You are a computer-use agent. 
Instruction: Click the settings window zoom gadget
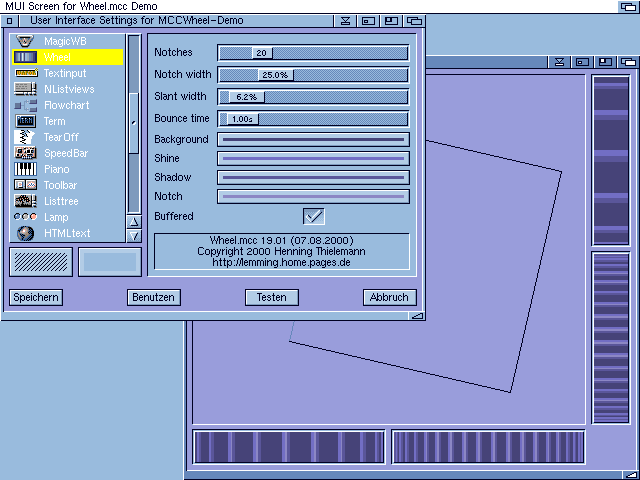pos(391,21)
